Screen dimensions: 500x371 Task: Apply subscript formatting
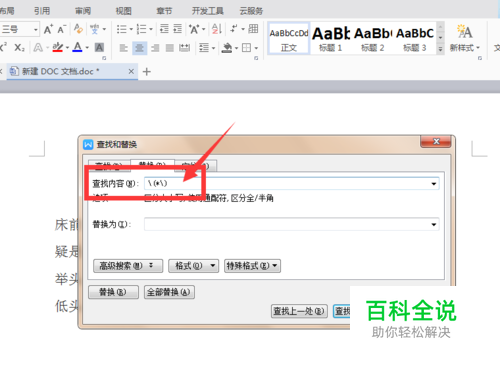point(19,48)
